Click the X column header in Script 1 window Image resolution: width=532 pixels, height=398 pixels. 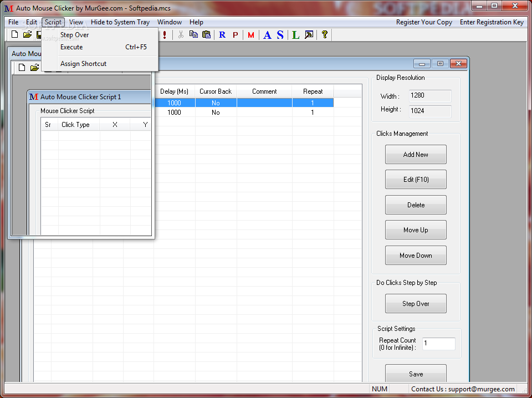115,125
